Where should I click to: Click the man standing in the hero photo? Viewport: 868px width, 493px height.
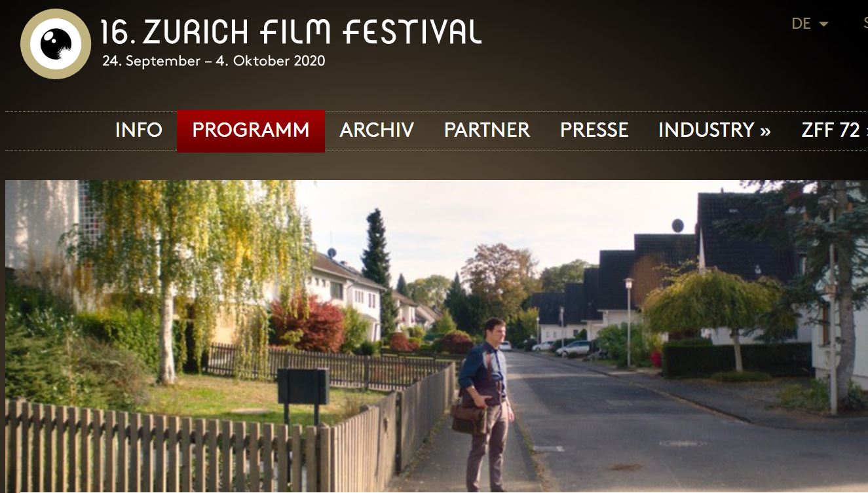tap(485, 404)
